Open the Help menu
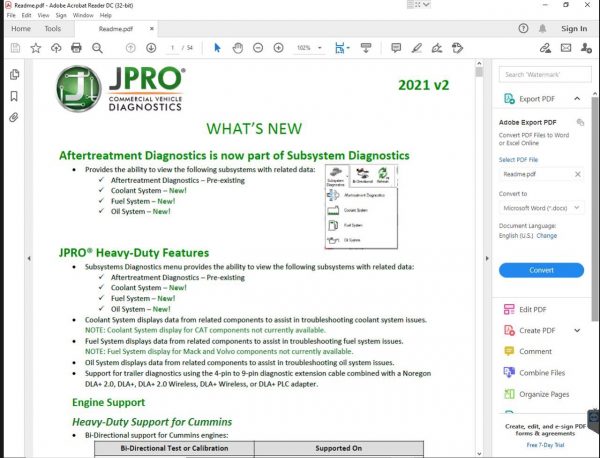The width and height of the screenshot is (600, 458). coord(106,15)
